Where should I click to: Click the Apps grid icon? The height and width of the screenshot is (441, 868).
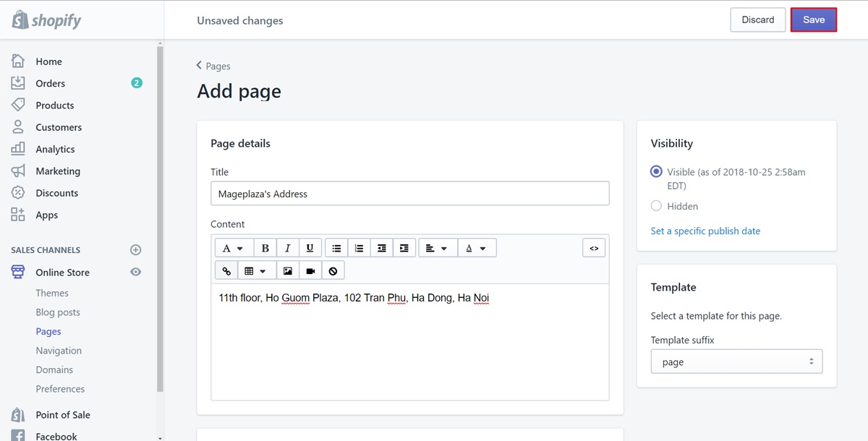(x=18, y=215)
